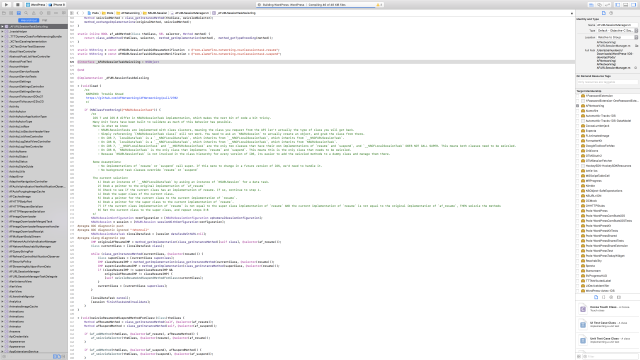Select AccountServiceRemote in symbol list
Image resolution: width=640 pixels, height=360 pixels.
(x=24, y=71)
